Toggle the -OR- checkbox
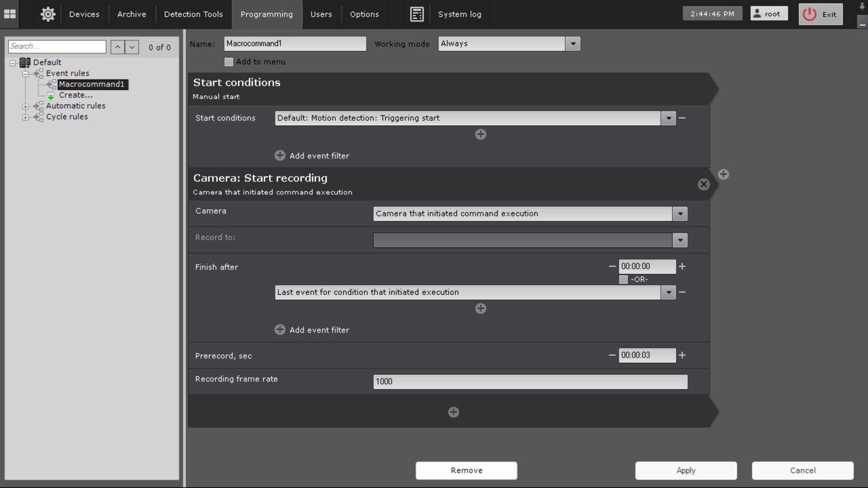This screenshot has height=488, width=868. pos(623,279)
